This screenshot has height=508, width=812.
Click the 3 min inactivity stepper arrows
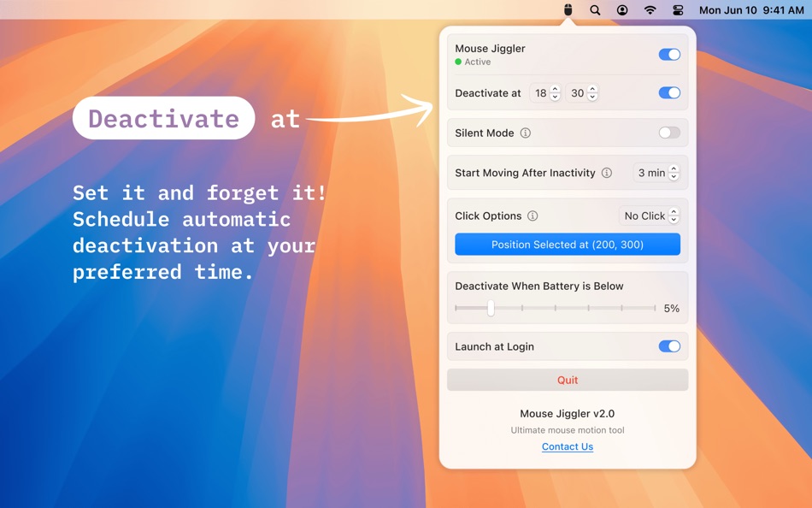point(674,173)
